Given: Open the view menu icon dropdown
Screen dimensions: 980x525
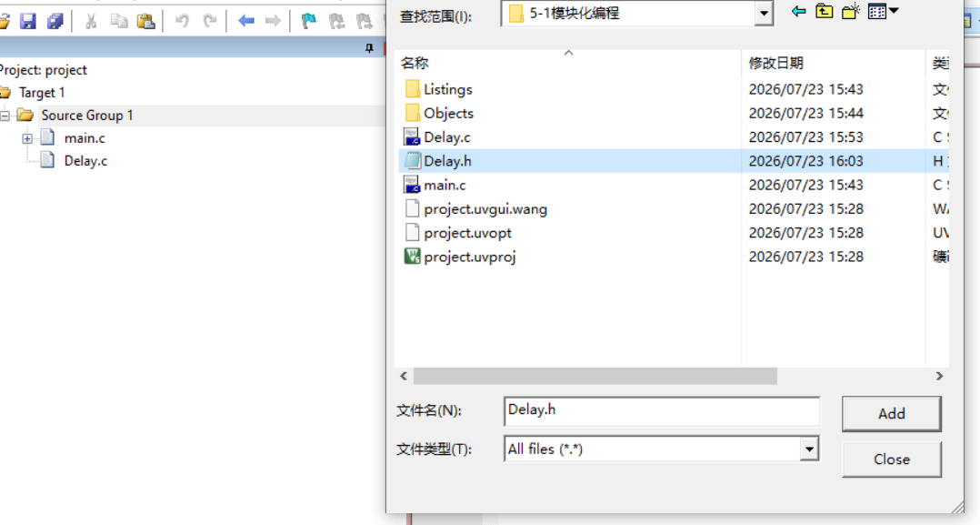Looking at the screenshot, I should (x=883, y=11).
